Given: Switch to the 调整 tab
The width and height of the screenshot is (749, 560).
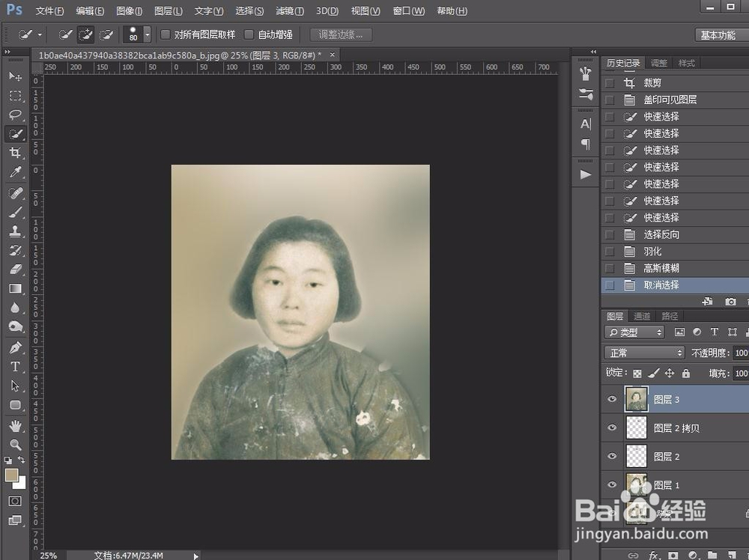Looking at the screenshot, I should 658,63.
